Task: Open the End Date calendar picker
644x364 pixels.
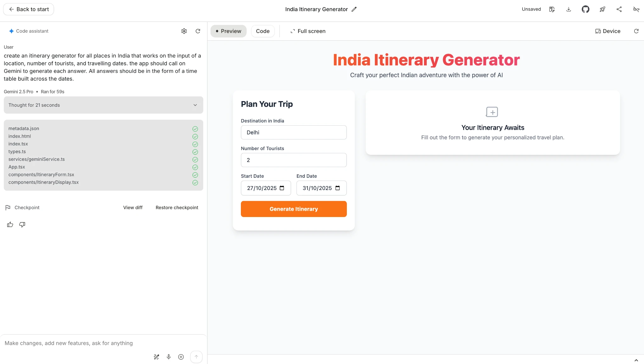Action: tap(338, 188)
